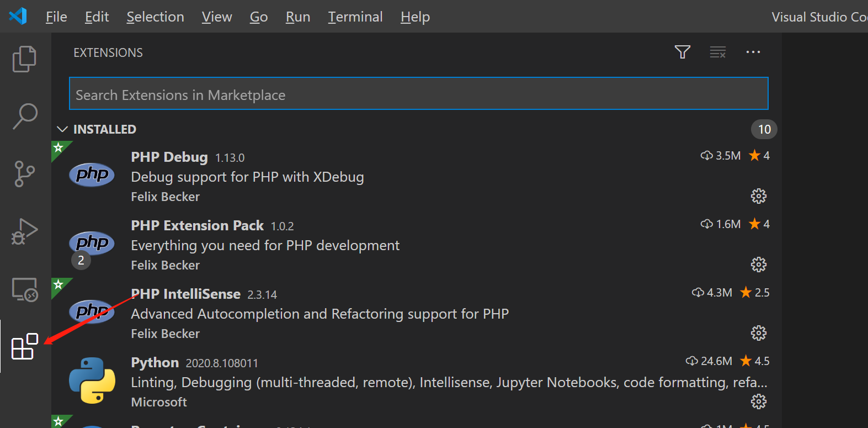Open the Selection menu
The image size is (868, 428).
(x=155, y=17)
